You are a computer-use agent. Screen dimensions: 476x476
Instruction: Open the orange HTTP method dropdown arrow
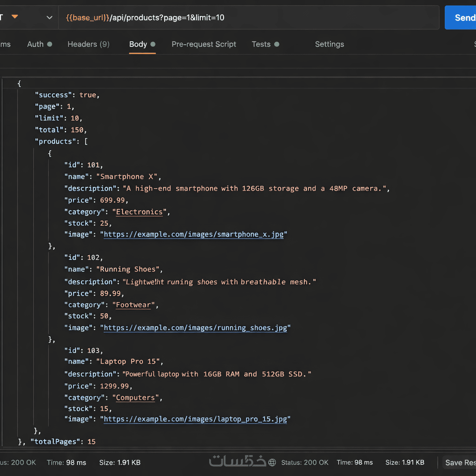click(x=15, y=17)
